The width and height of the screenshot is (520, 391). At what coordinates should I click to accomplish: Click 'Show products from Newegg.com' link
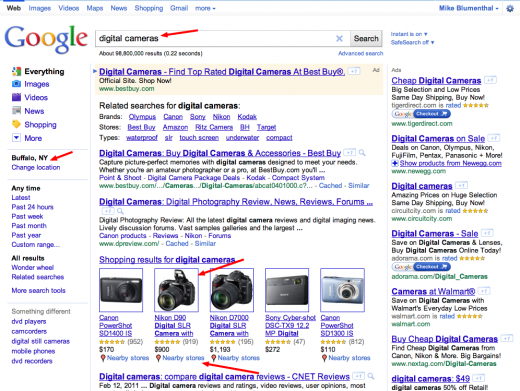[x=451, y=163]
